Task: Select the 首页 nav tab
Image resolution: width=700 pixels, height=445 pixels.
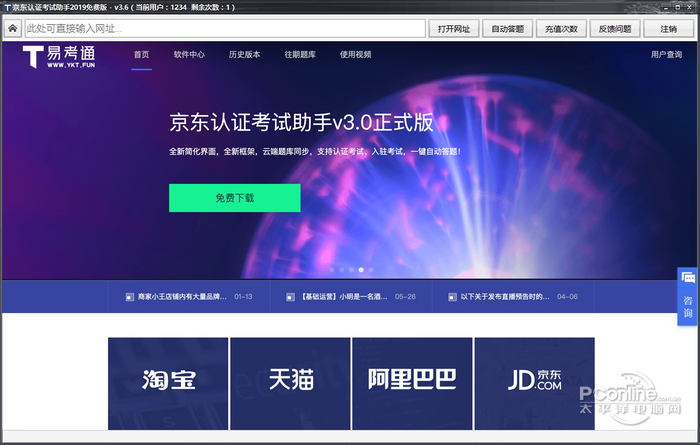Action: point(142,54)
